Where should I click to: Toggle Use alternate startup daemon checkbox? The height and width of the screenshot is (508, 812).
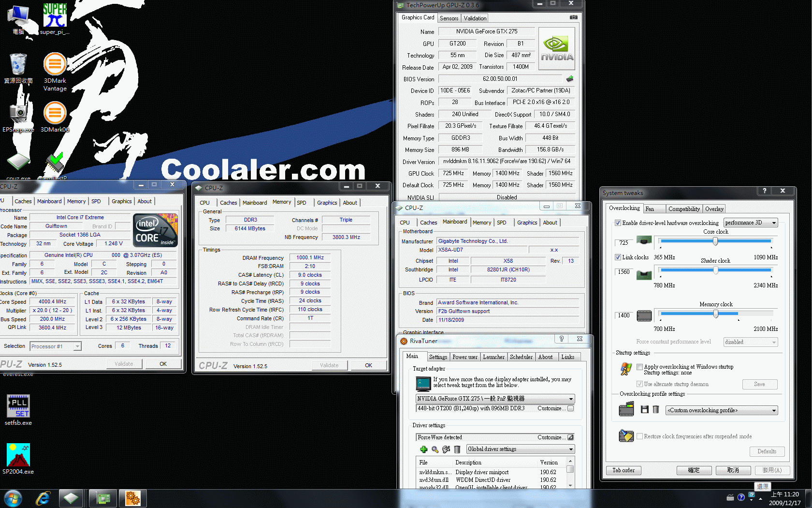639,384
